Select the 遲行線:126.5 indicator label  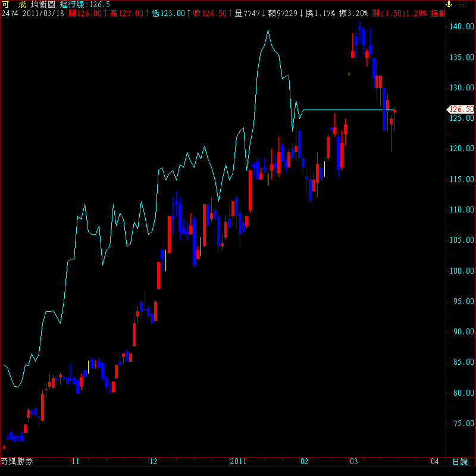tap(85, 4)
